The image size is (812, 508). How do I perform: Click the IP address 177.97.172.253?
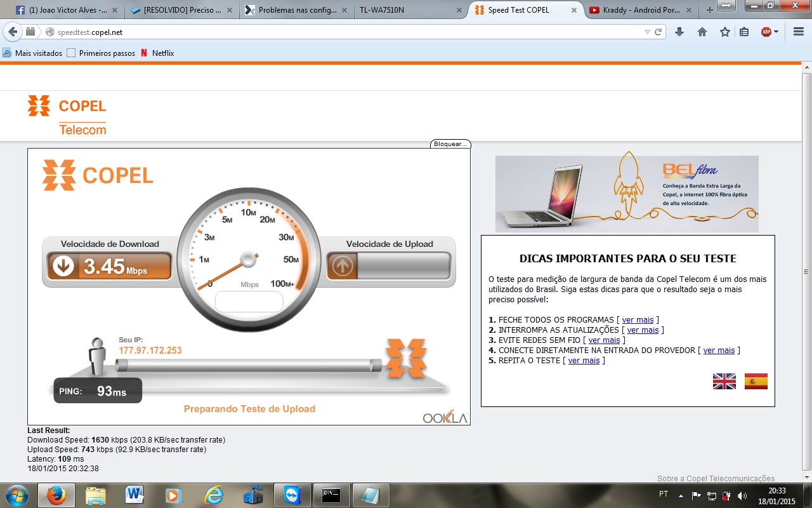click(150, 351)
